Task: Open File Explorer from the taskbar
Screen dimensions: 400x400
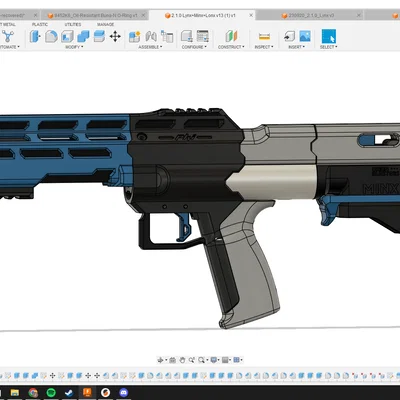Action: (15, 393)
